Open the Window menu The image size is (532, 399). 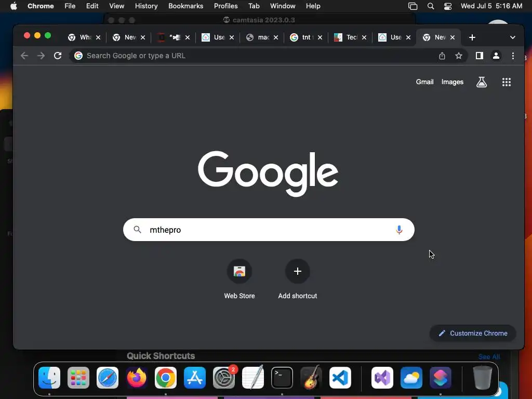click(283, 6)
